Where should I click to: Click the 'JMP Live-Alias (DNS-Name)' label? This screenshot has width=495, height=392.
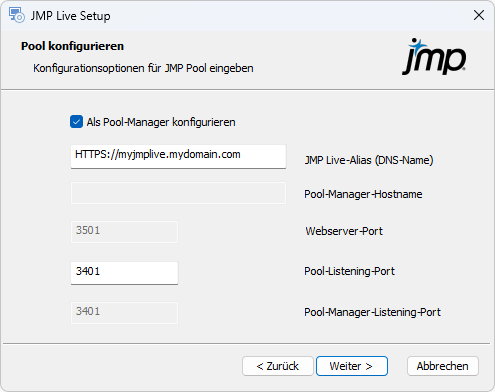369,160
